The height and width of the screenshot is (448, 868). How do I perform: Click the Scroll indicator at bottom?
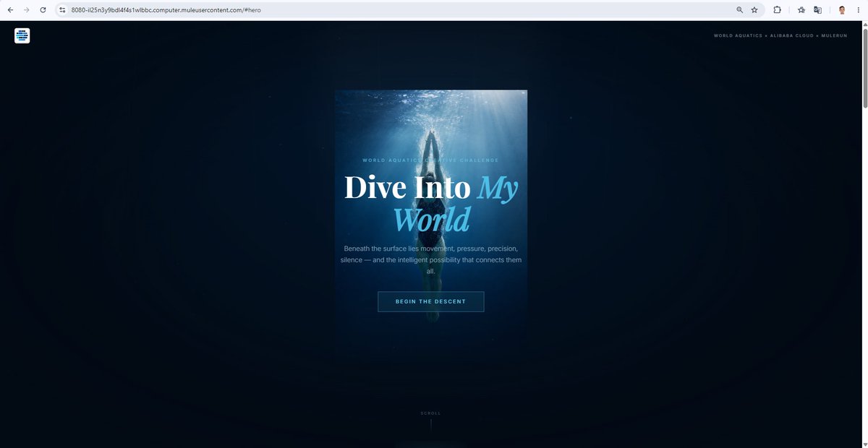[430, 421]
